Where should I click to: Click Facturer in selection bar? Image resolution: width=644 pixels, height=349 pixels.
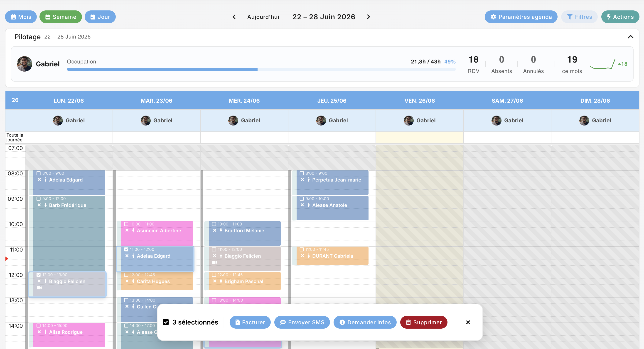point(250,322)
